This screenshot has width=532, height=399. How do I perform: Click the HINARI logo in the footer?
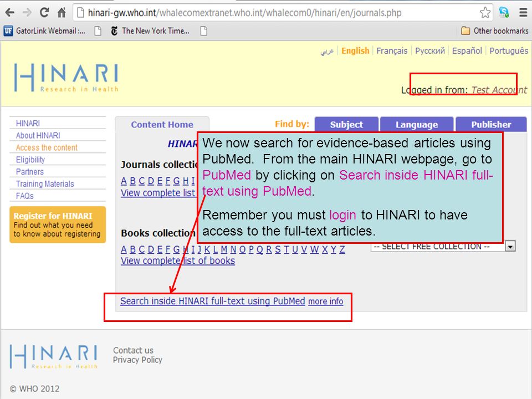coord(54,356)
